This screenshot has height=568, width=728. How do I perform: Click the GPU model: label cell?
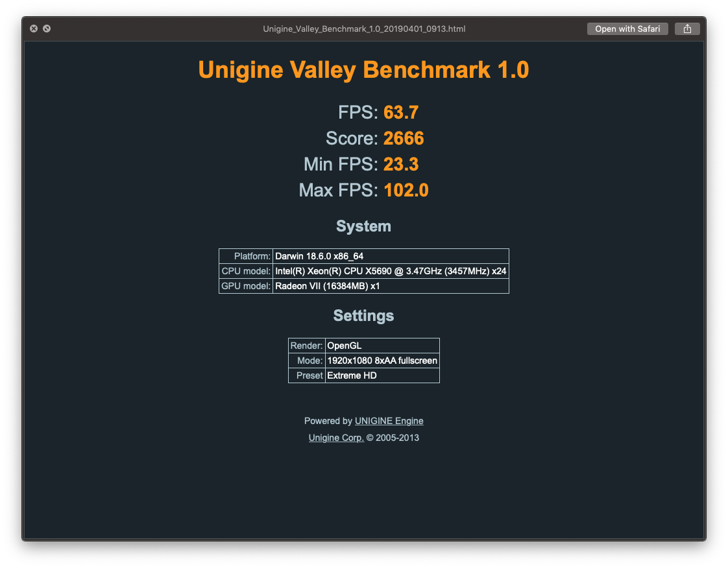click(x=246, y=286)
